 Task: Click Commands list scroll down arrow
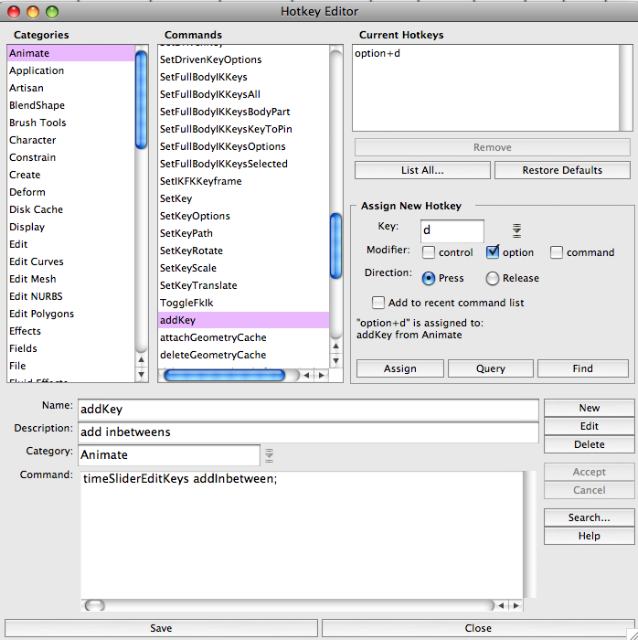[x=336, y=360]
